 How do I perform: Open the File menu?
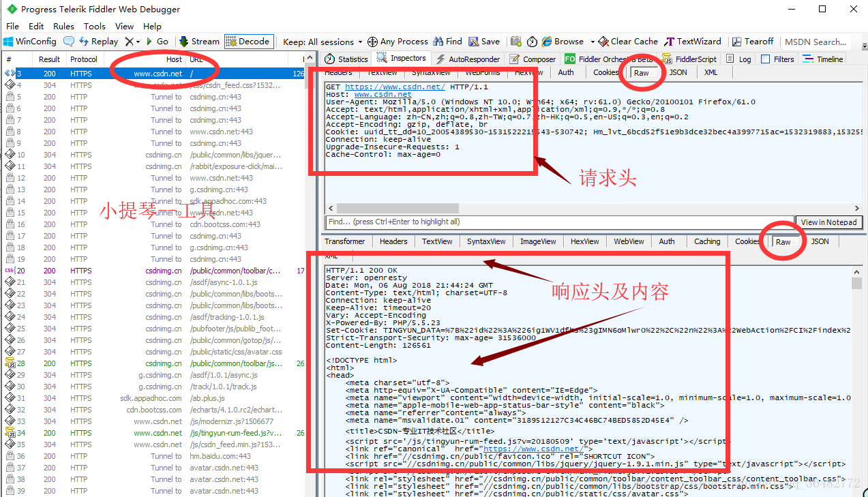tap(13, 26)
